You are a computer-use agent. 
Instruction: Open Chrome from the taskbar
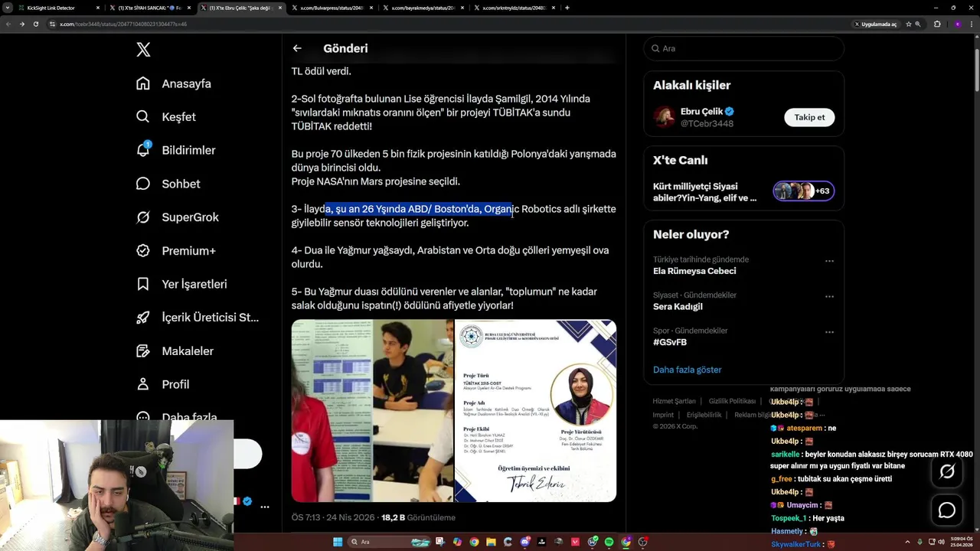coord(474,542)
